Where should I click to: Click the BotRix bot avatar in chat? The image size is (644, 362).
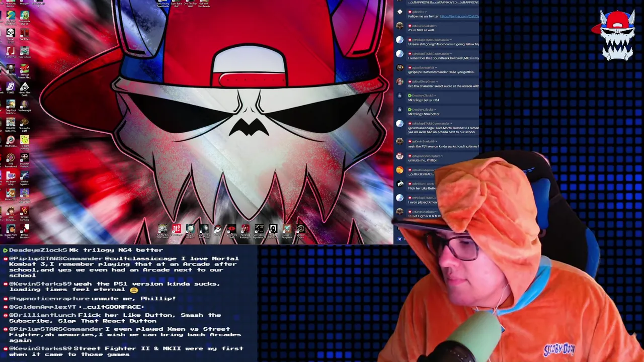point(399,12)
